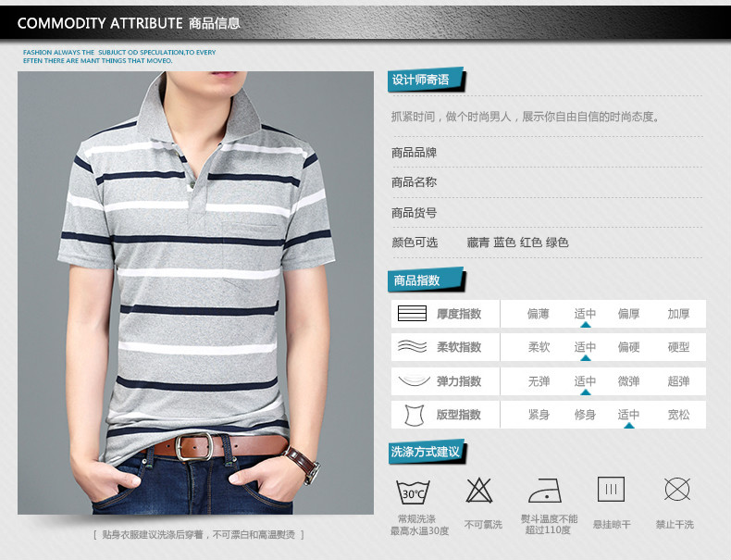
Task: Choose the 藏青 color option
Action: [478, 243]
